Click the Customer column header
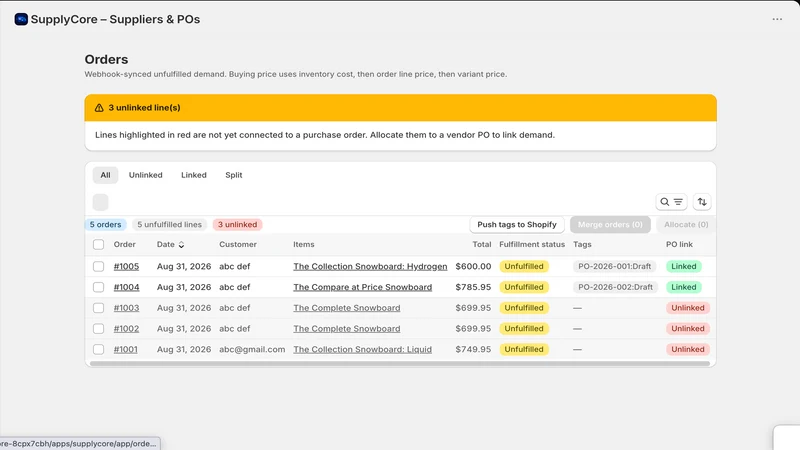This screenshot has height=450, width=800. click(238, 244)
